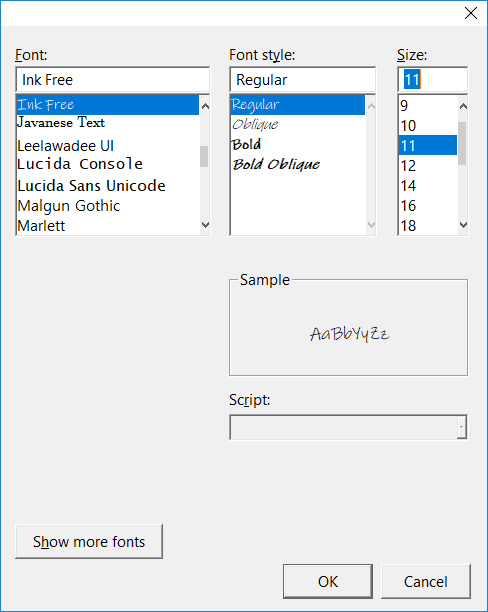Select Ink Free in font list
Screen dimensions: 488x612
click(108, 105)
